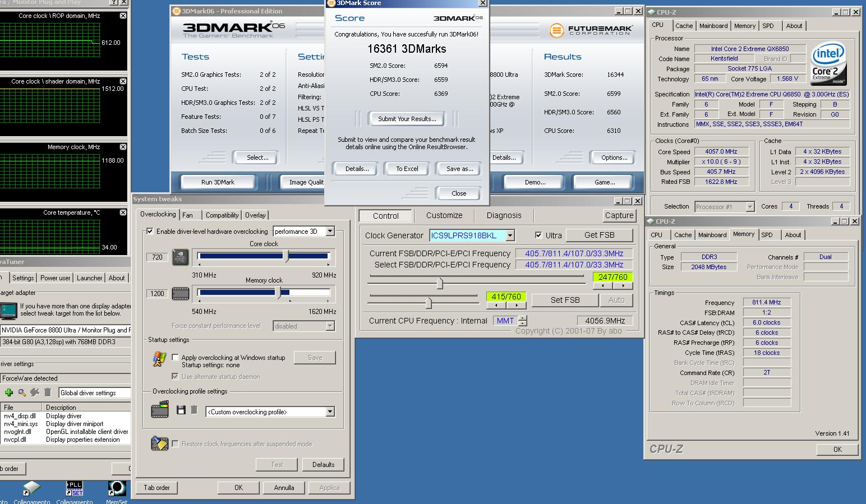The image size is (866, 504).
Task: Open the Clock Generator ICS9LPRS918BKL dropdown
Action: point(510,235)
